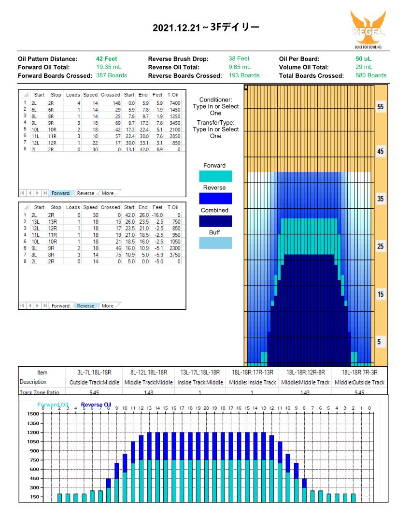Click next-sheet arrow in lower table tab bar

37,306
